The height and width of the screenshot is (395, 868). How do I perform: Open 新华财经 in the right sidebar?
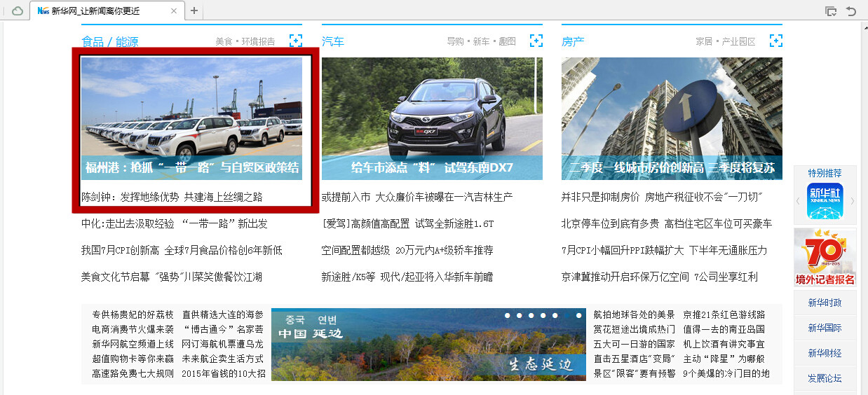[x=825, y=353]
